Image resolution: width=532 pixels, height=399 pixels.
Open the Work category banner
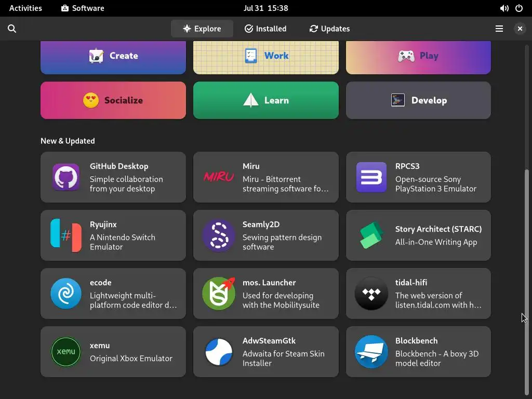265,57
